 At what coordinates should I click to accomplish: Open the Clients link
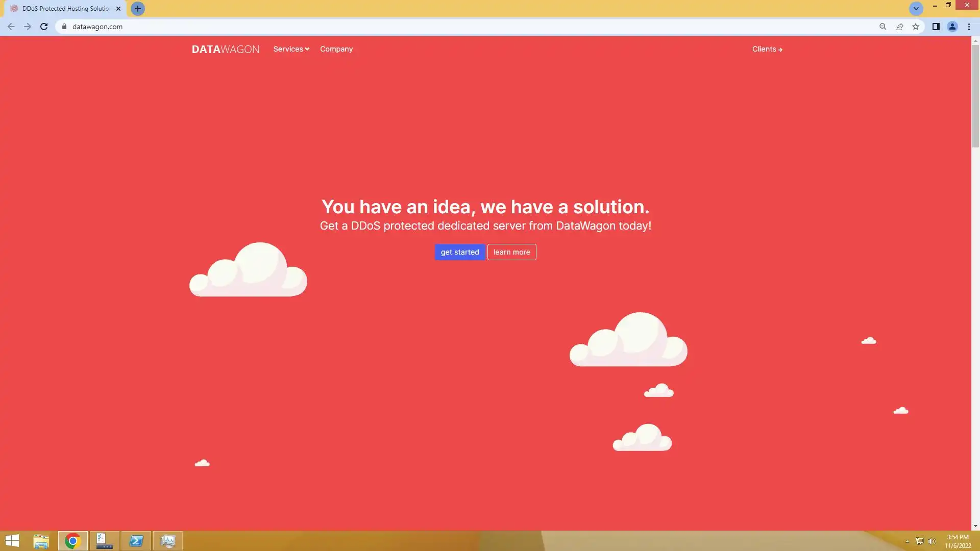click(767, 49)
